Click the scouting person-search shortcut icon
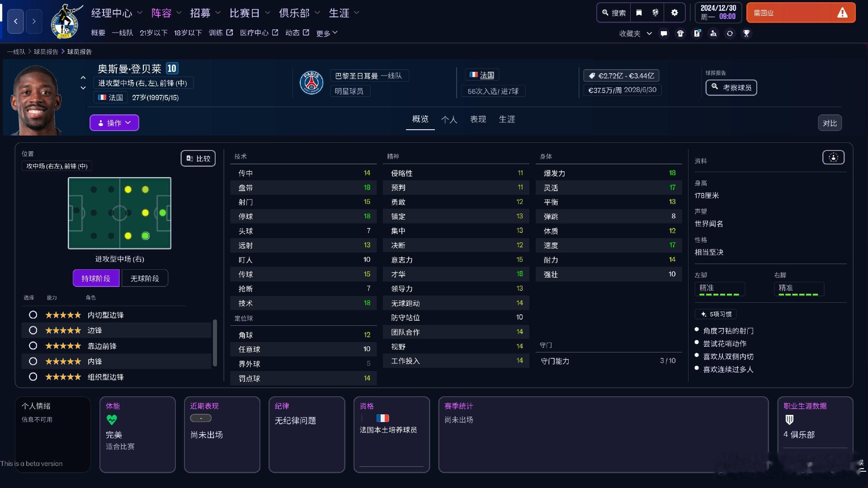This screenshot has width=868, height=488. (x=713, y=33)
